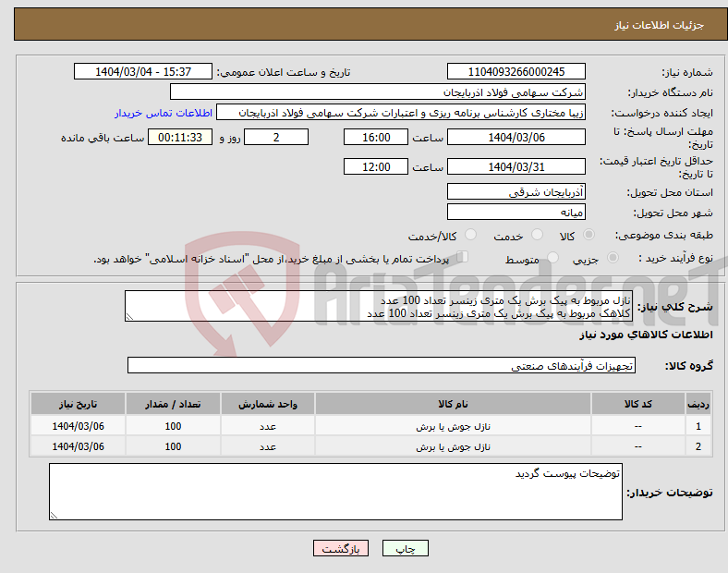Select the خدمت radio button

[x=537, y=235]
